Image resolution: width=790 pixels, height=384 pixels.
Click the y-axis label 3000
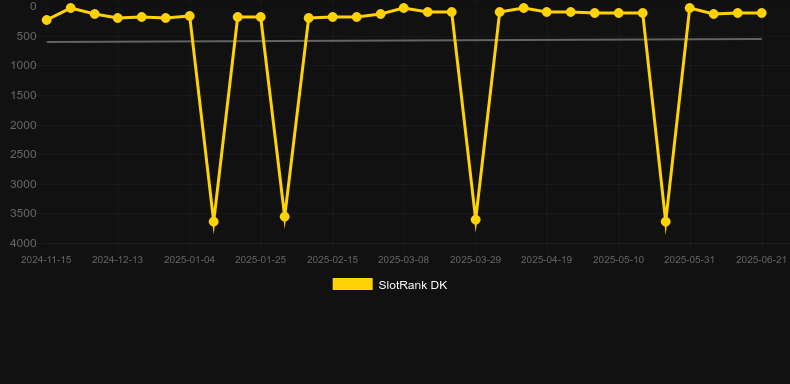coord(24,184)
